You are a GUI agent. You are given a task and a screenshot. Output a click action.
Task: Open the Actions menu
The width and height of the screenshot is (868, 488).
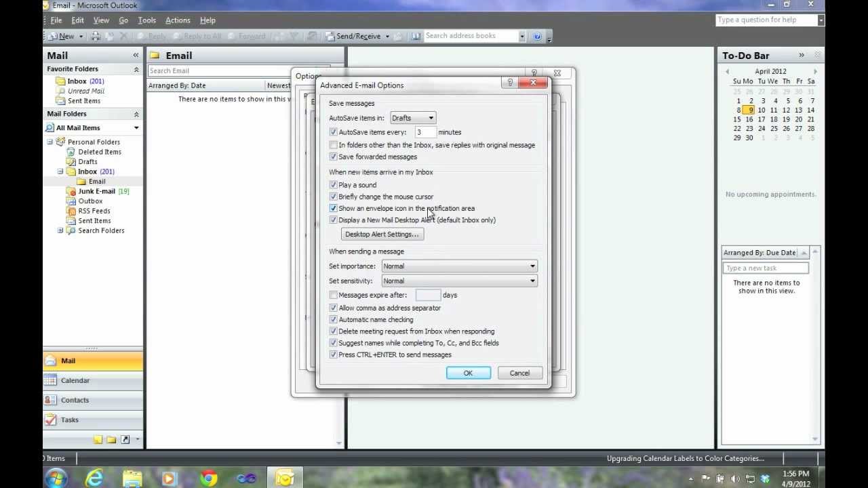(178, 20)
